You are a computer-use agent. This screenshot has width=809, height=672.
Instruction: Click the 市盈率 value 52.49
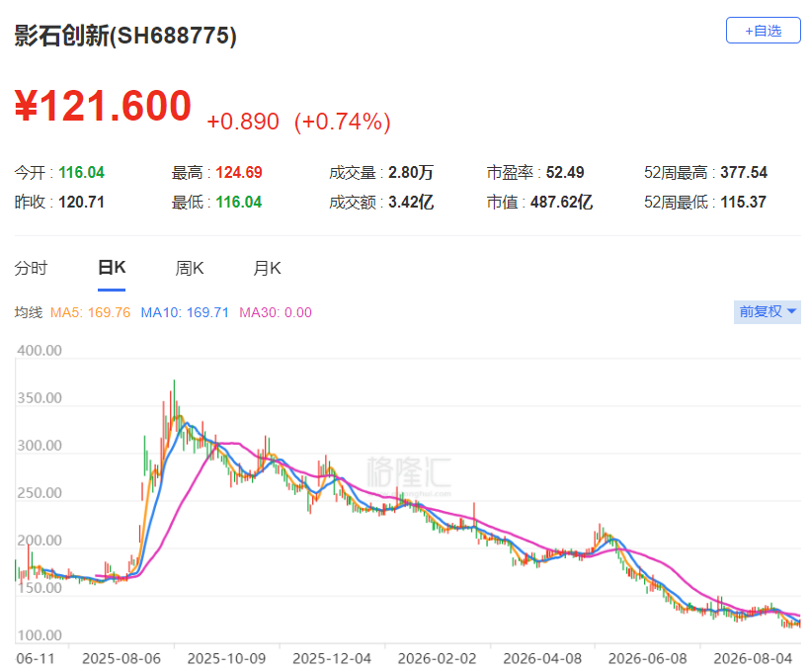coord(565,172)
